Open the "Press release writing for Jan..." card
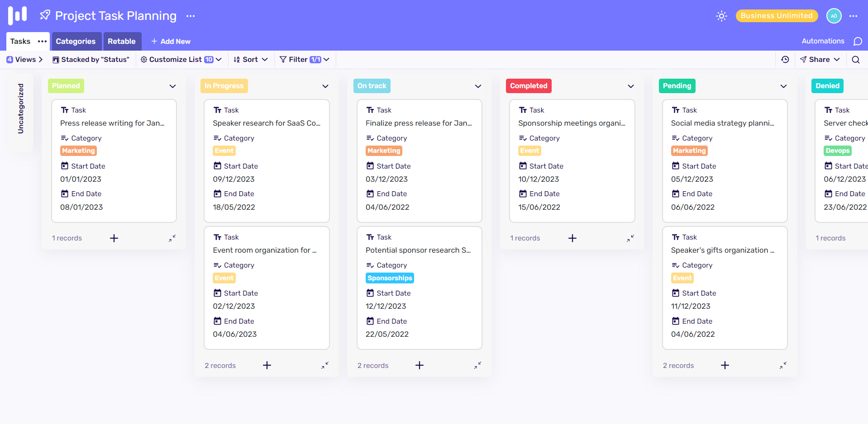Viewport: 868px width, 424px height. (114, 161)
